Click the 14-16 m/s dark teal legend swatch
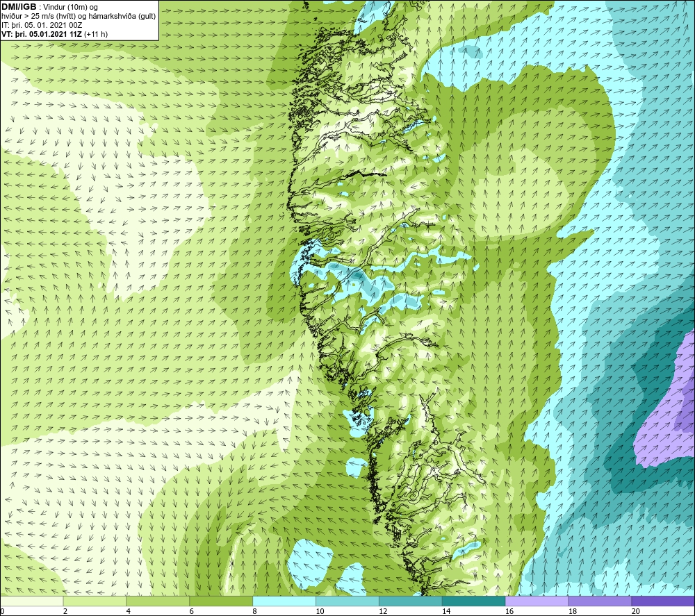 473,601
